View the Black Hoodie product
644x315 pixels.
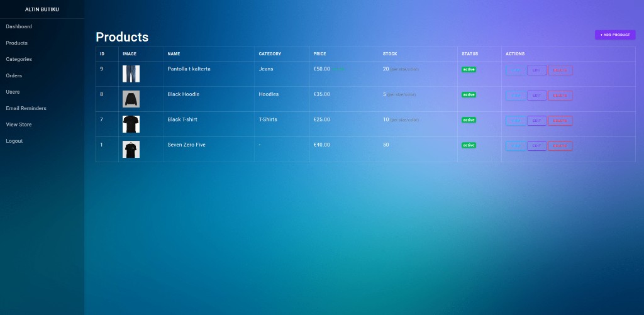pos(515,96)
